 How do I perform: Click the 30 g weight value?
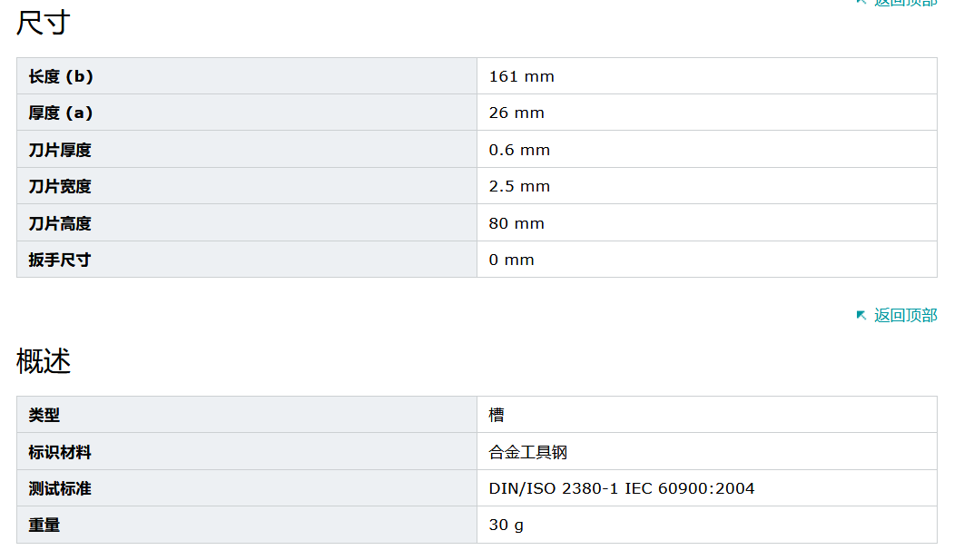[x=506, y=525]
